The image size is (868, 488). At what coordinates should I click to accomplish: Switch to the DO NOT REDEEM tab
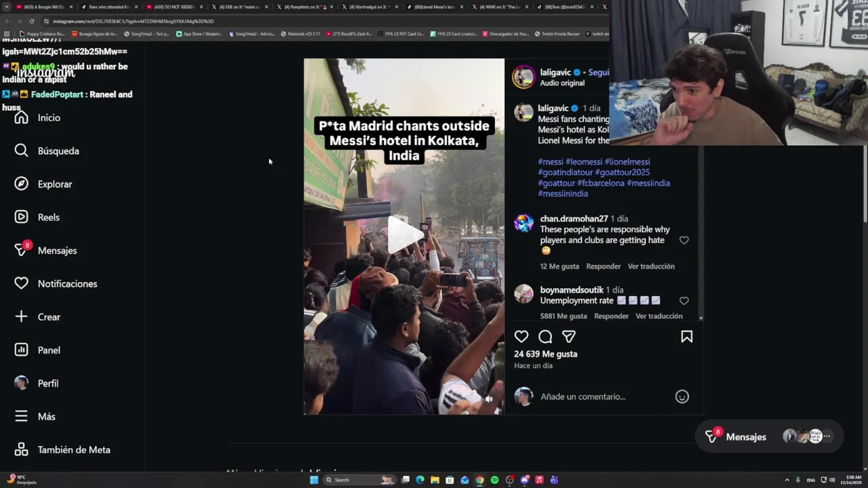click(x=174, y=7)
